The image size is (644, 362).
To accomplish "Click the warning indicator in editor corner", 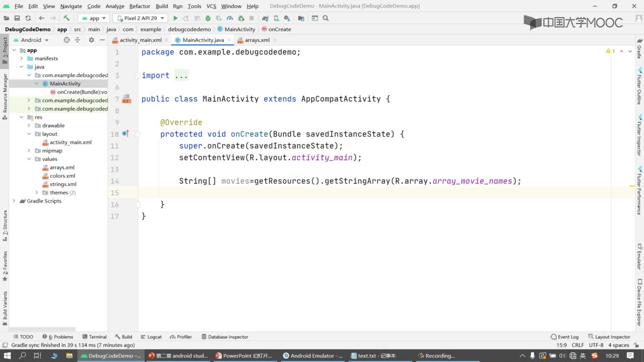I will click(x=610, y=51).
